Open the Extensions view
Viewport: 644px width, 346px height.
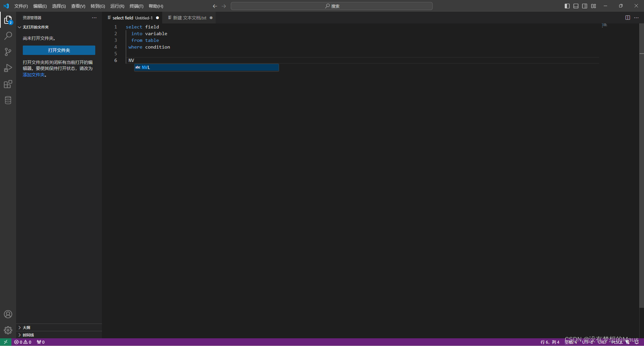tap(8, 84)
